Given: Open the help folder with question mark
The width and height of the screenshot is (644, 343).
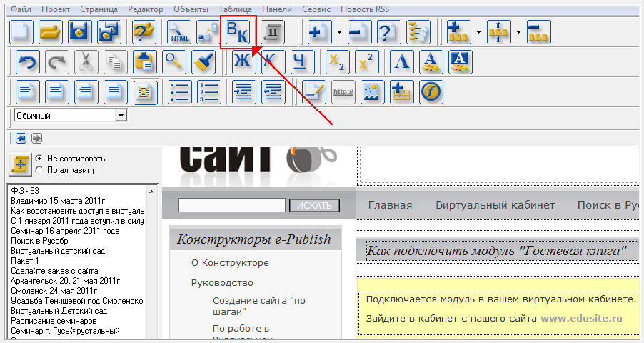Looking at the screenshot, I should (144, 32).
